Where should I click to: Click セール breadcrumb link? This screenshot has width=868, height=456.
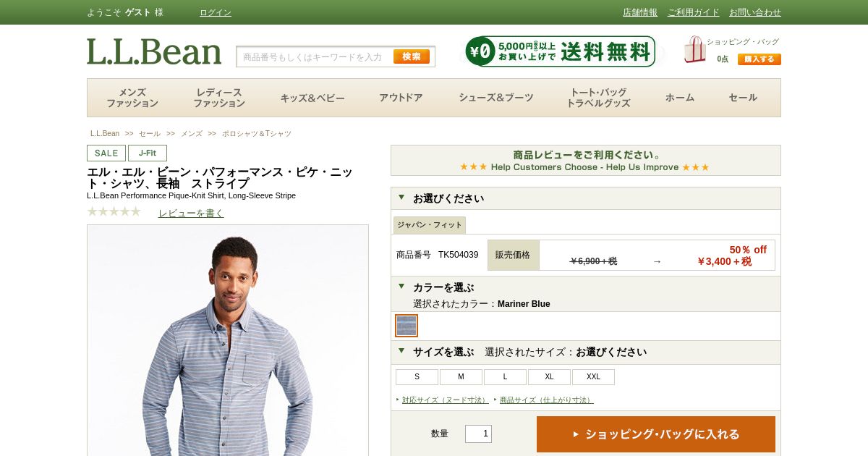tap(150, 134)
